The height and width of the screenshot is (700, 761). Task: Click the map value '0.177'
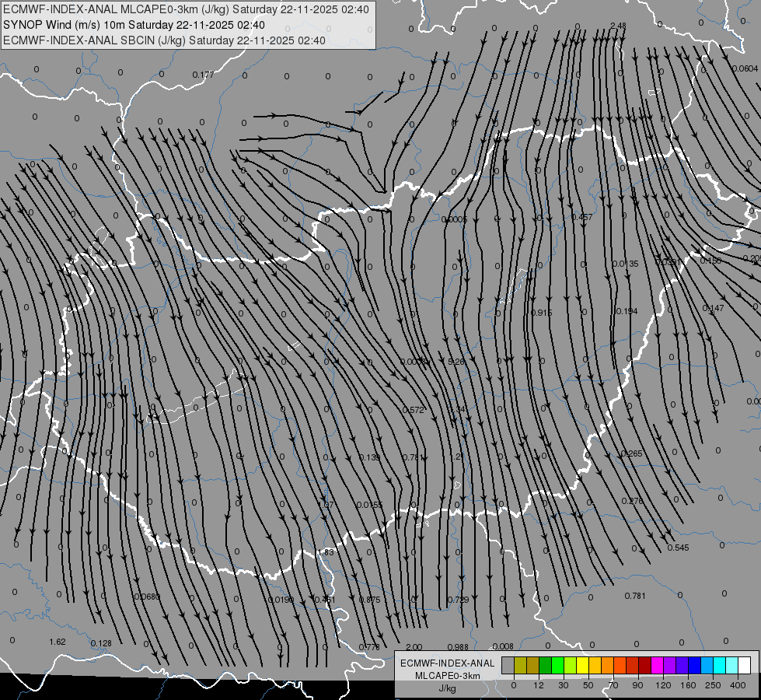pyautogui.click(x=203, y=75)
